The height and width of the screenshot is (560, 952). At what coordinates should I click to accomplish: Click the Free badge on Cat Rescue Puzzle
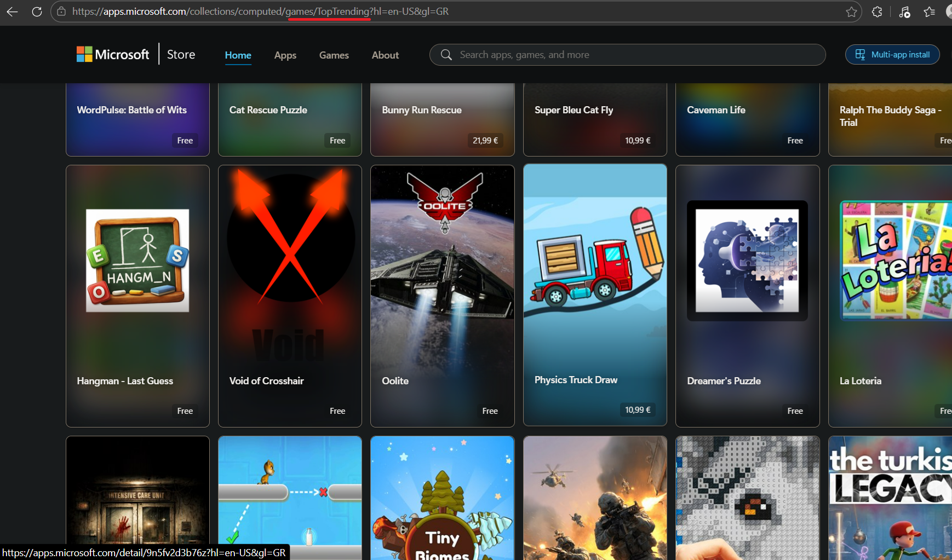(337, 141)
